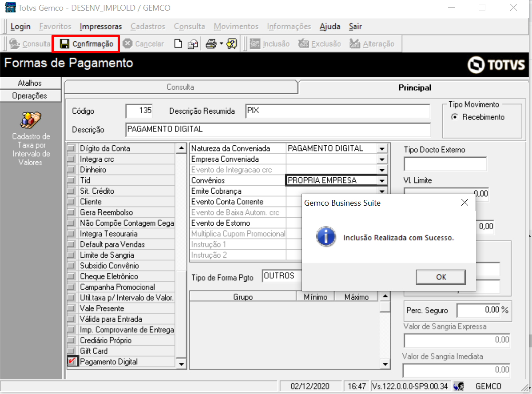This screenshot has height=394, width=532.
Task: Click the status bar user icon
Action: point(459,386)
